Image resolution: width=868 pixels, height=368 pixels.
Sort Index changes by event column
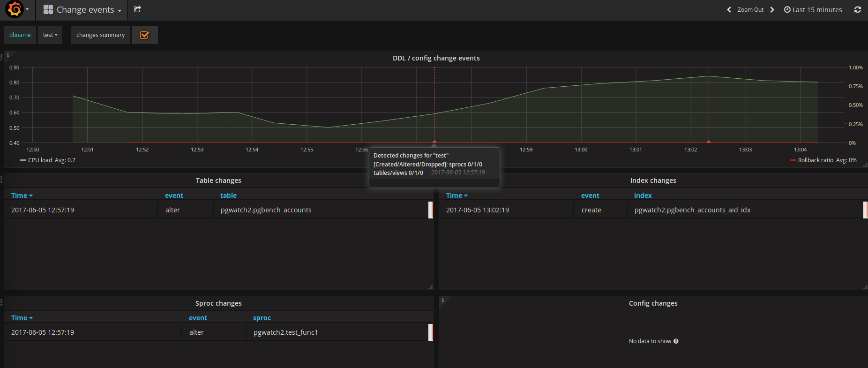click(x=590, y=195)
